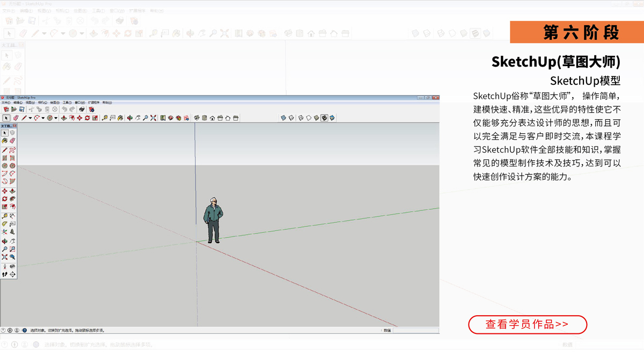644x364 pixels.
Task: Toggle Shaded With Textures style
Action: (324, 118)
